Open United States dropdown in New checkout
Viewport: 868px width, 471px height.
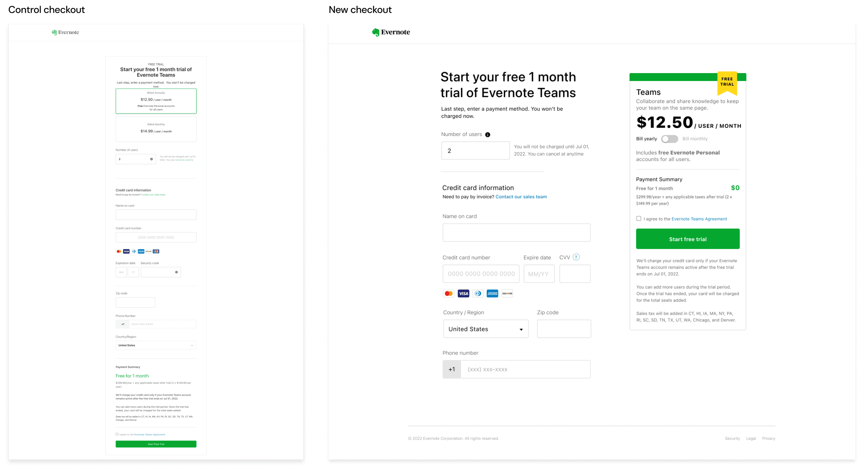[486, 329]
